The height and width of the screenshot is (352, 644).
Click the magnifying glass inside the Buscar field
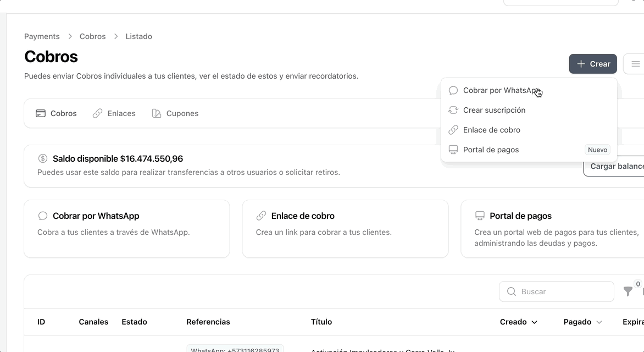point(511,291)
